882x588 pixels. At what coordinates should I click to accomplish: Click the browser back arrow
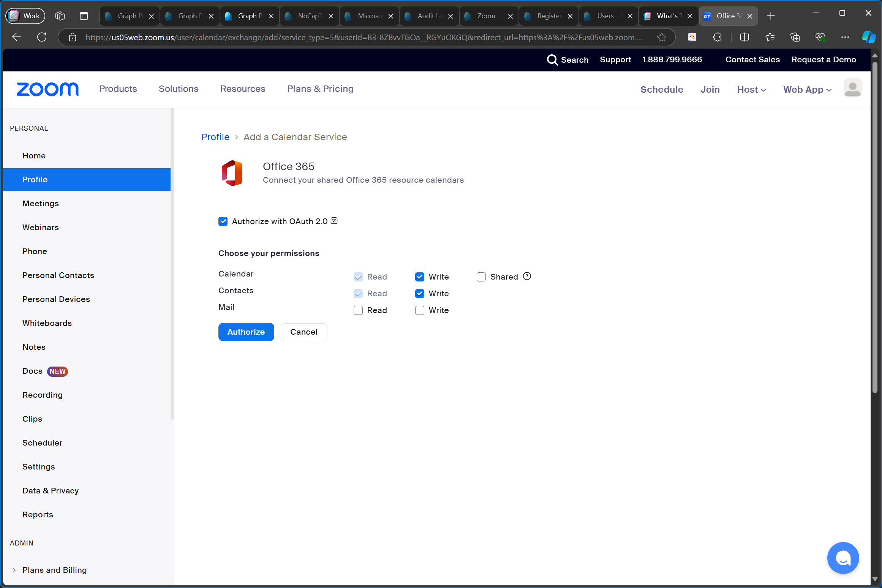17,37
